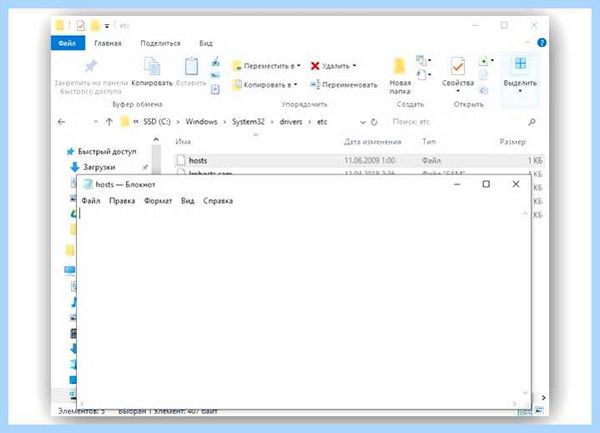Viewport: 600px width, 433px height.
Task: Open the Удалить dropdown arrow
Action: click(354, 66)
